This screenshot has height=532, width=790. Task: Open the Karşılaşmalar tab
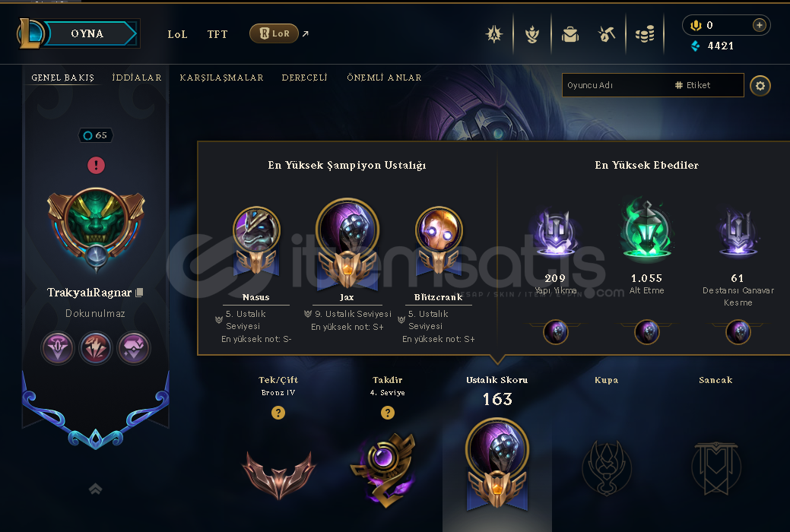tap(222, 78)
